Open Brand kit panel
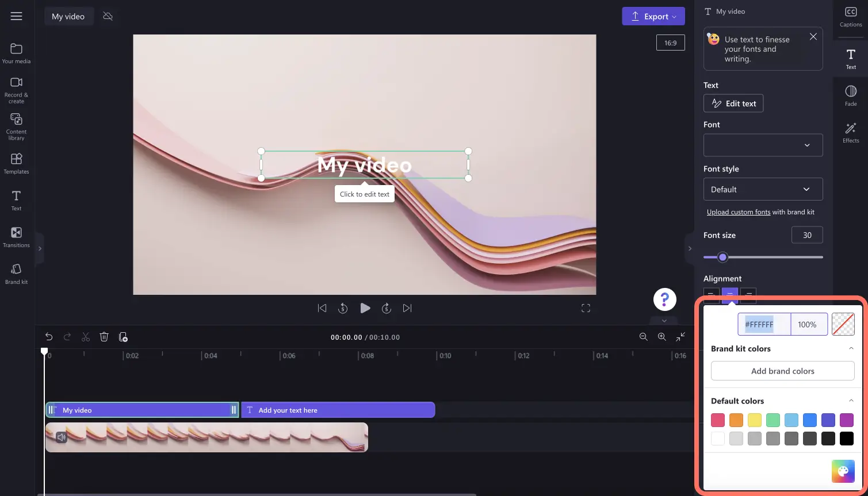The width and height of the screenshot is (868, 496). [x=16, y=274]
